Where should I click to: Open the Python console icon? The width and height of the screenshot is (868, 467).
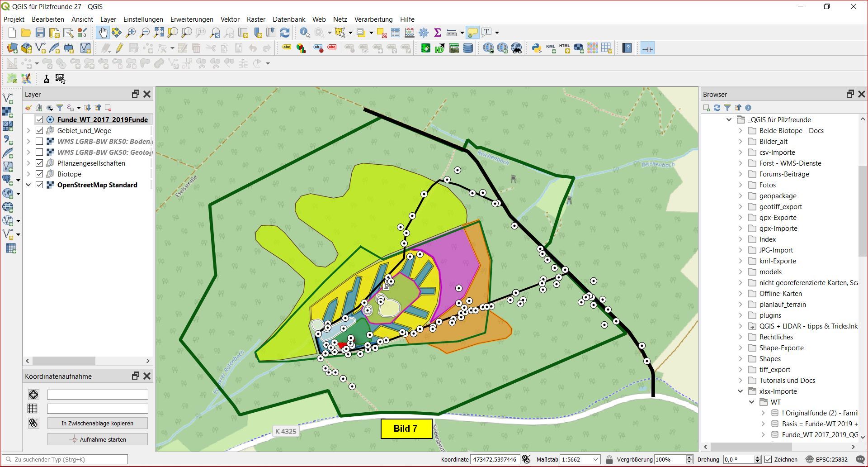coord(536,48)
